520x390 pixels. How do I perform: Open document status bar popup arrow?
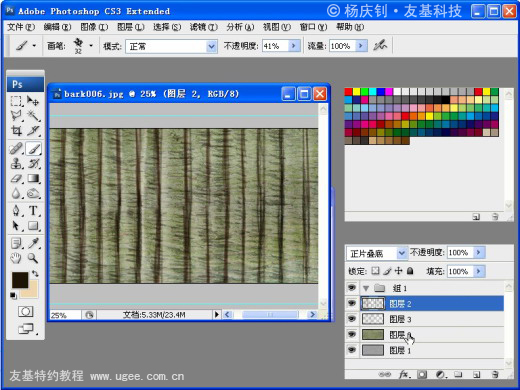(x=217, y=314)
